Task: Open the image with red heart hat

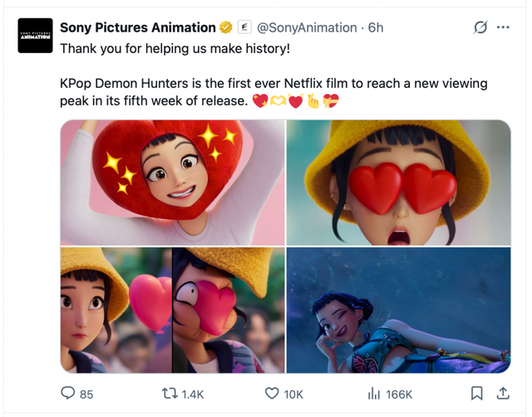Action: 172,182
